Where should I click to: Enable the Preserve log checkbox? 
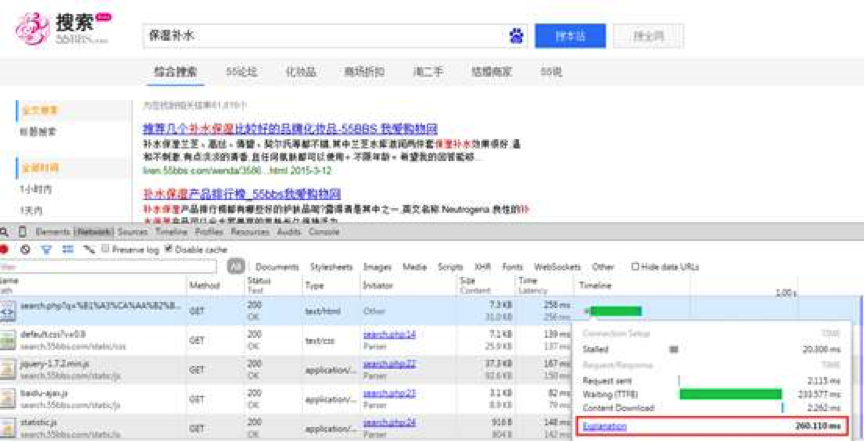click(x=105, y=249)
